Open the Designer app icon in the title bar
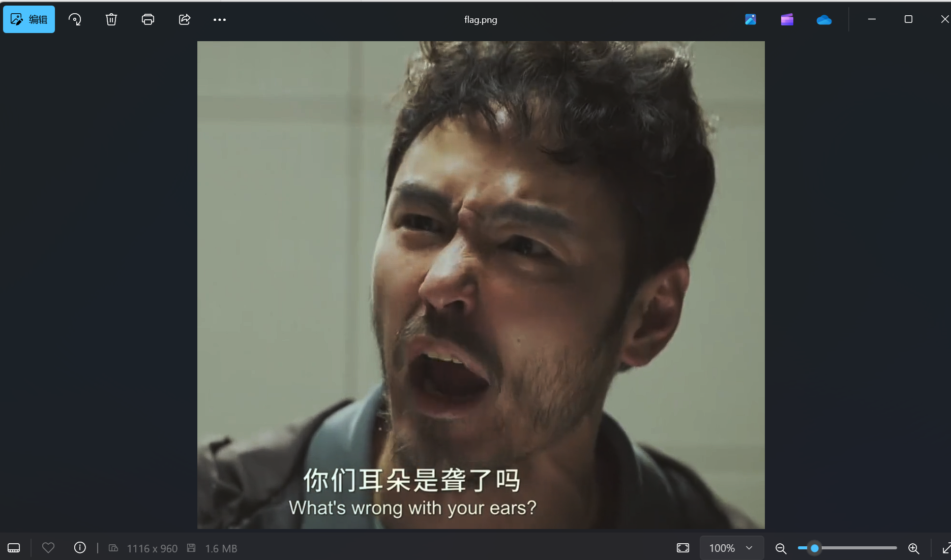The width and height of the screenshot is (951, 560). click(x=751, y=19)
